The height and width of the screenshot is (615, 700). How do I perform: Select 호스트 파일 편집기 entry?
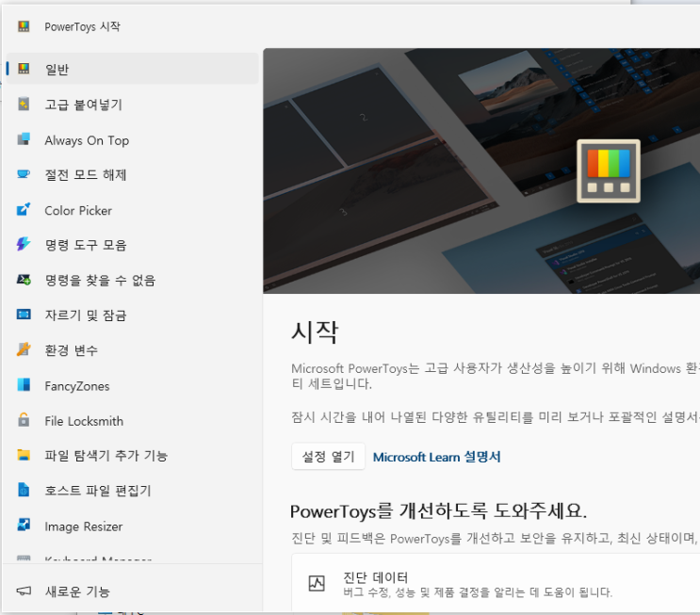tap(133, 491)
